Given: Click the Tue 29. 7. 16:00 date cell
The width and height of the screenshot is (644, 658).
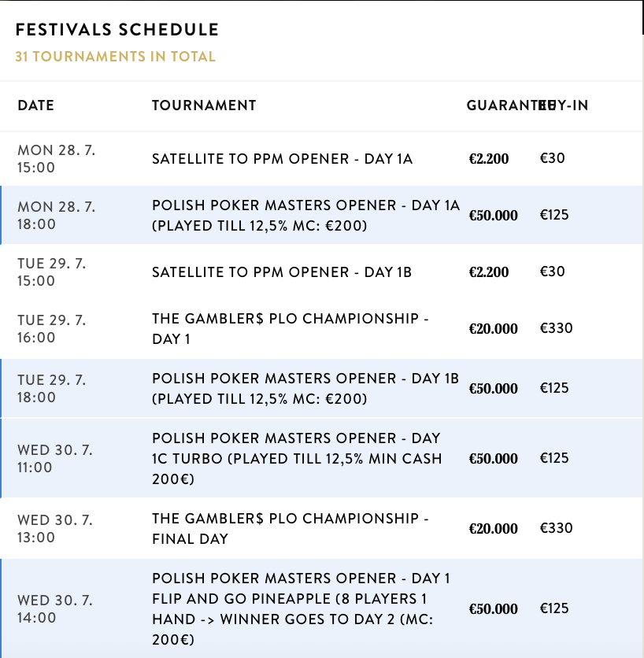Looking at the screenshot, I should pyautogui.click(x=52, y=329).
